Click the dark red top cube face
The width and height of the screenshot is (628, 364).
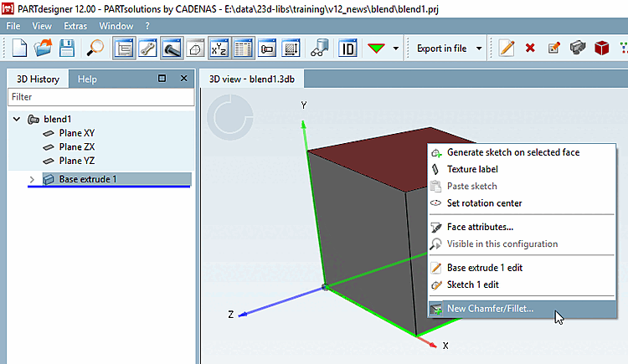click(384, 160)
